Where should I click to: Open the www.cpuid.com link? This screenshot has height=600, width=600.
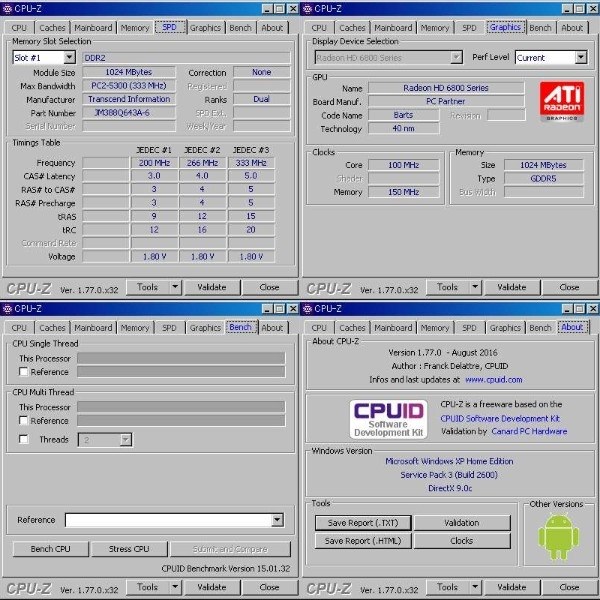pyautogui.click(x=494, y=380)
